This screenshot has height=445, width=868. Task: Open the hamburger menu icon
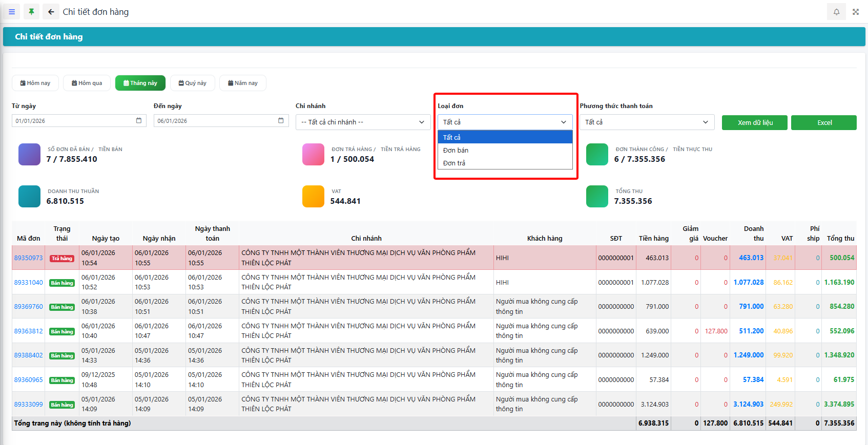click(x=12, y=12)
